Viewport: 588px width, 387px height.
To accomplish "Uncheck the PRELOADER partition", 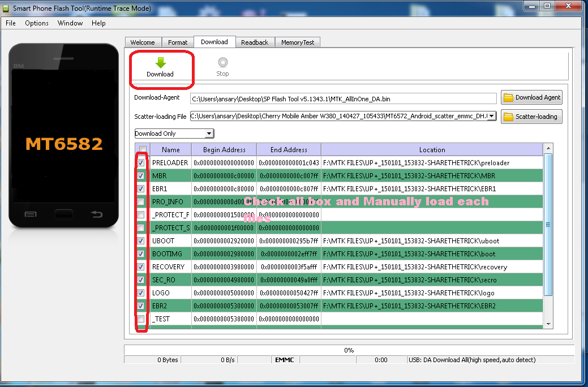I will [x=140, y=162].
